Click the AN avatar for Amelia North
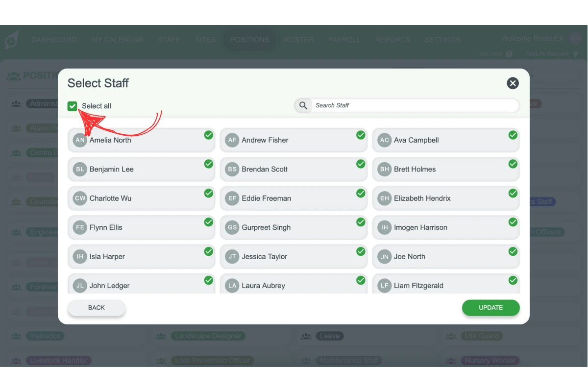 [80, 140]
